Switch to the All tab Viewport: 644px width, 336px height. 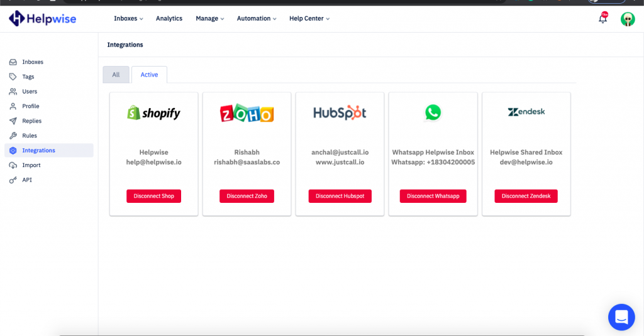[x=116, y=75]
